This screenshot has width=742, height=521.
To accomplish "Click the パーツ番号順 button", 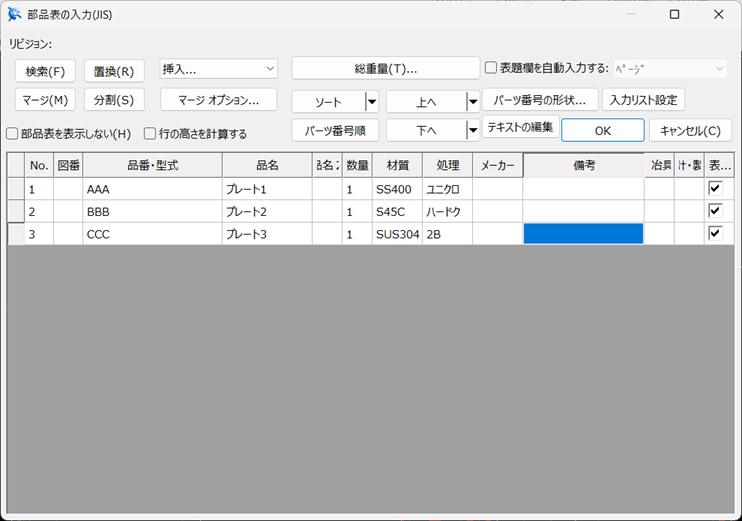I will (335, 130).
